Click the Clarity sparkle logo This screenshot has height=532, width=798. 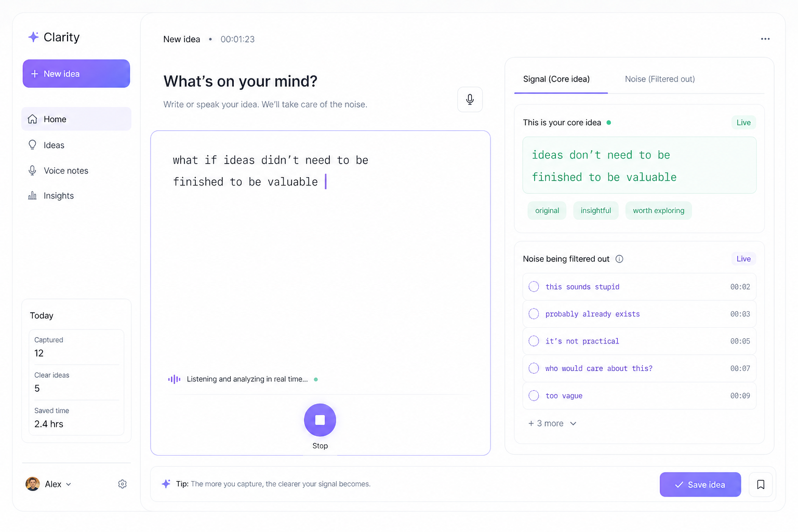pyautogui.click(x=34, y=37)
